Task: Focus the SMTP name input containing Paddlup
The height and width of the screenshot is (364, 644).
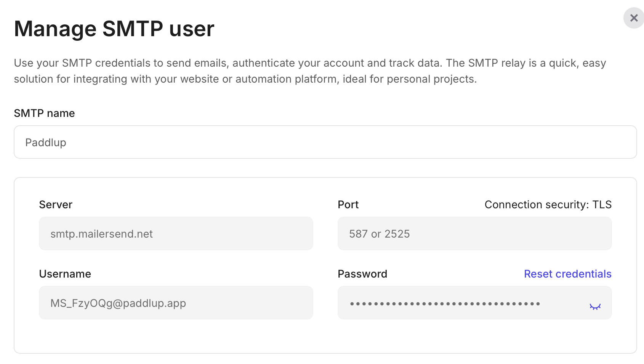Action: pos(325,142)
